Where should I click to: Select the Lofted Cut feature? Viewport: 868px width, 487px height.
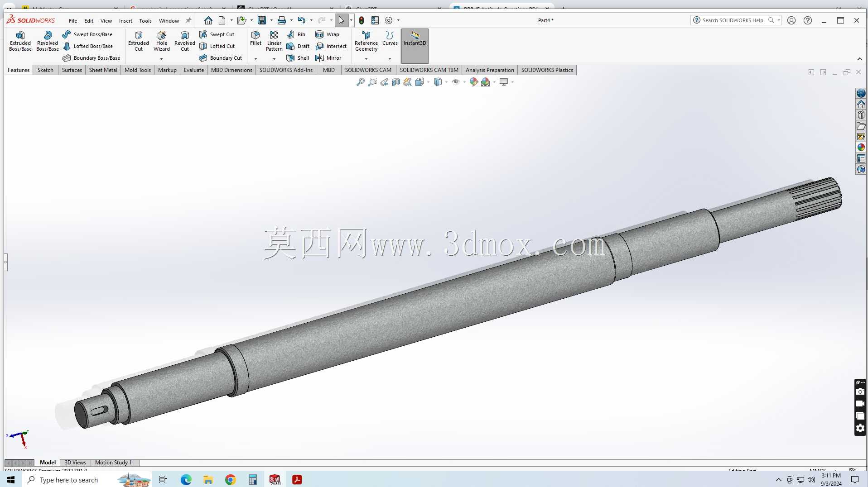(217, 46)
